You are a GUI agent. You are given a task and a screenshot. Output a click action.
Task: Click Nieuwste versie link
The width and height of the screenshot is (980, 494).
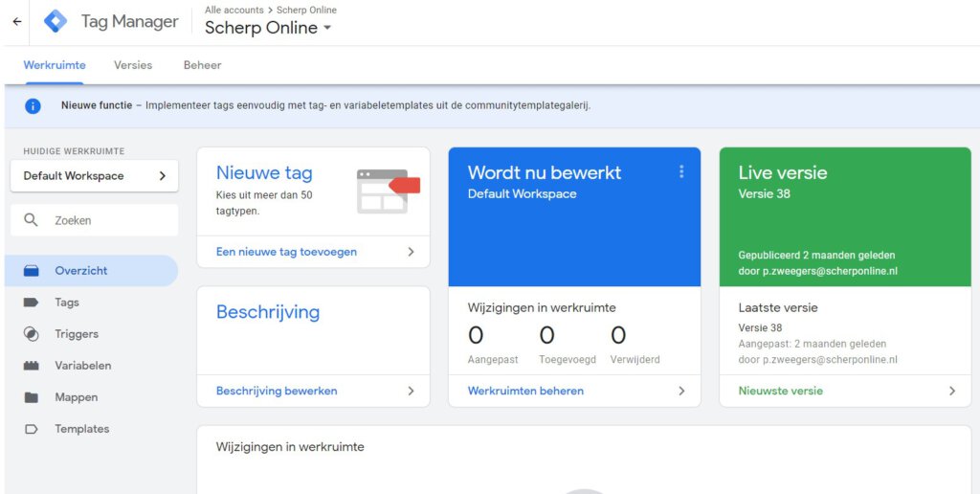tap(781, 391)
